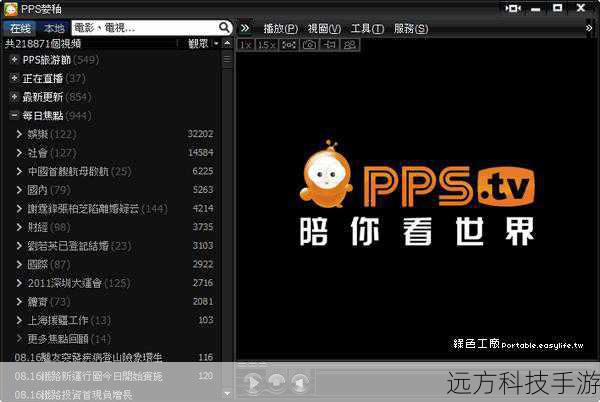
Task: Click the scroll-up arrow of channel list
Action: (227, 44)
